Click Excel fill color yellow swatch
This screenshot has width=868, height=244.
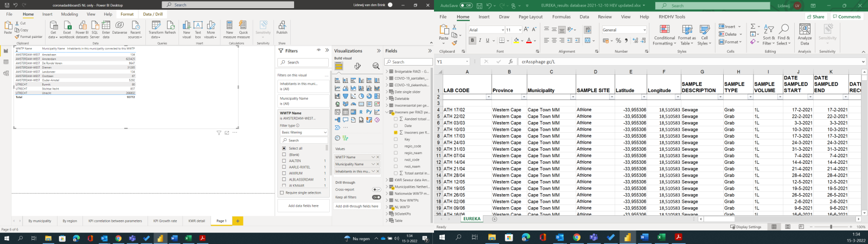pyautogui.click(x=516, y=41)
